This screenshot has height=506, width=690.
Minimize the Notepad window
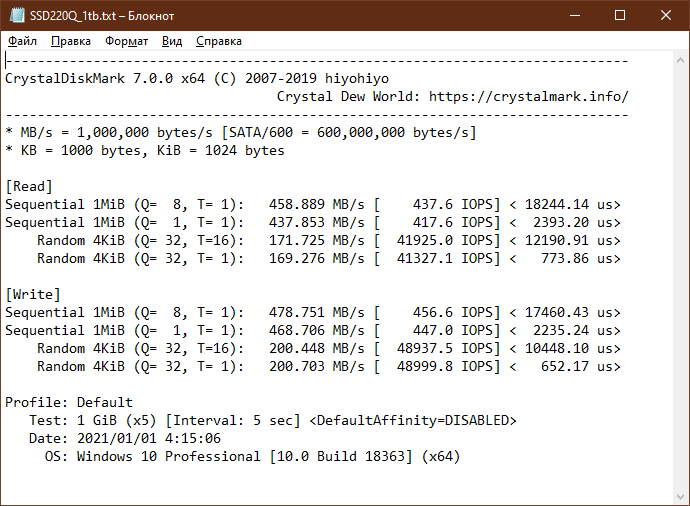click(x=575, y=15)
